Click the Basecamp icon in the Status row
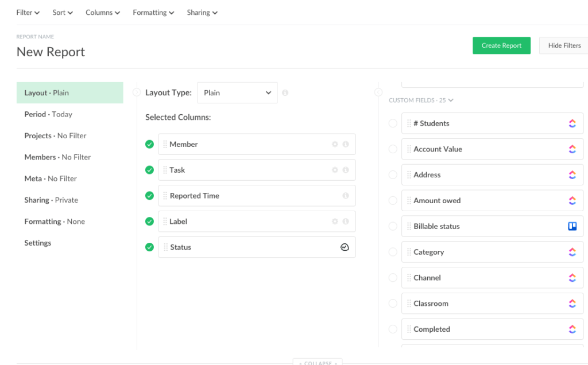Screen dimensions: 588x365 click(x=345, y=247)
